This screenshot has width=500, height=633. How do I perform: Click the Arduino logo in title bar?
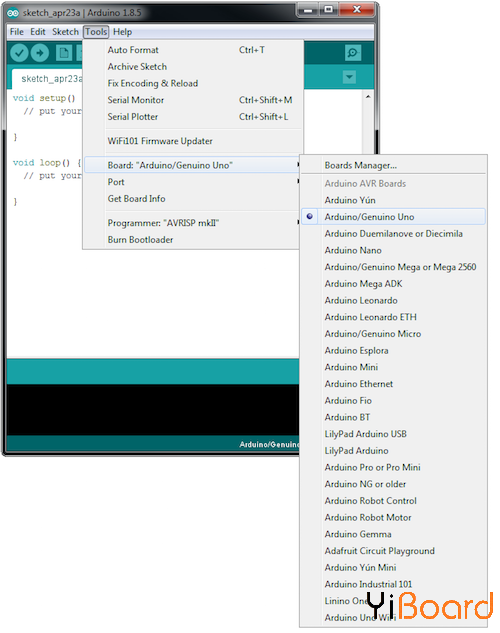point(13,13)
